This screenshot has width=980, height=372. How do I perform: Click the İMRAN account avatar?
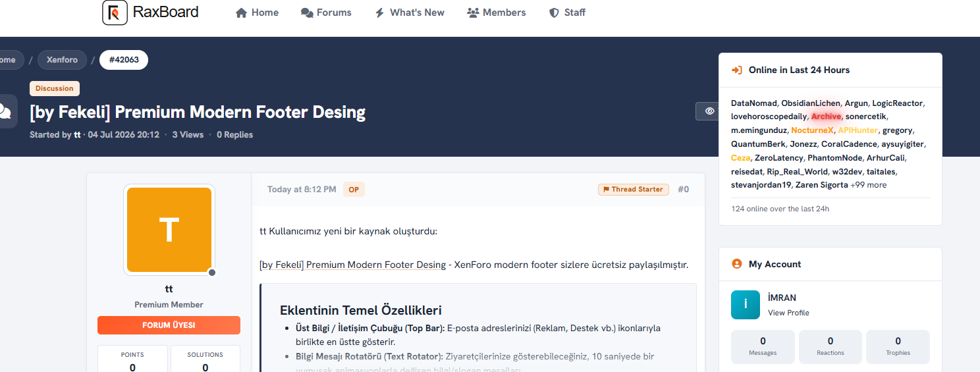pos(746,305)
